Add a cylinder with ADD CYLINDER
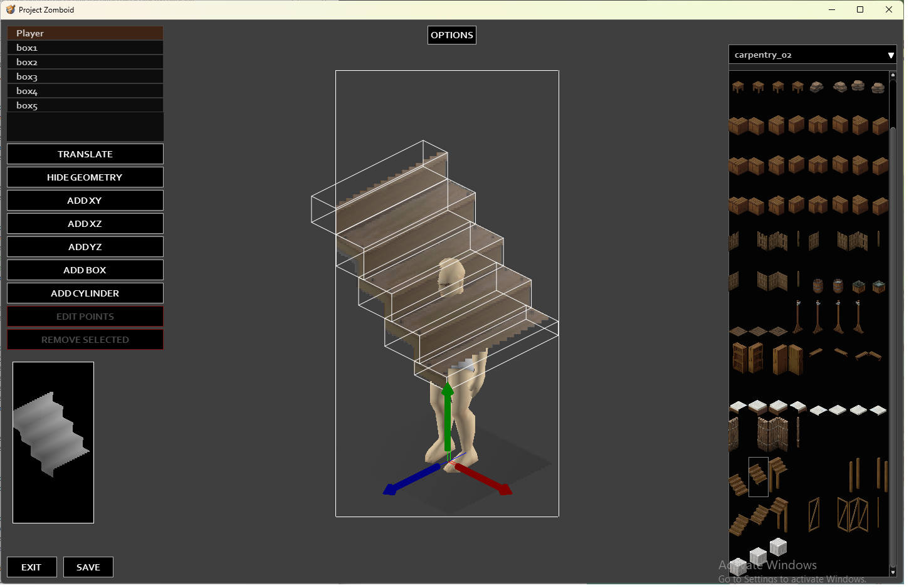Viewport: 909px width, 588px height. pyautogui.click(x=85, y=293)
